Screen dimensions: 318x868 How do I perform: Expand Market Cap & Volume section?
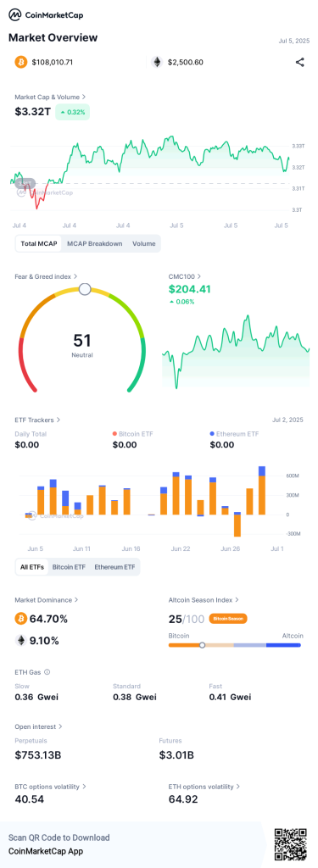[x=50, y=97]
